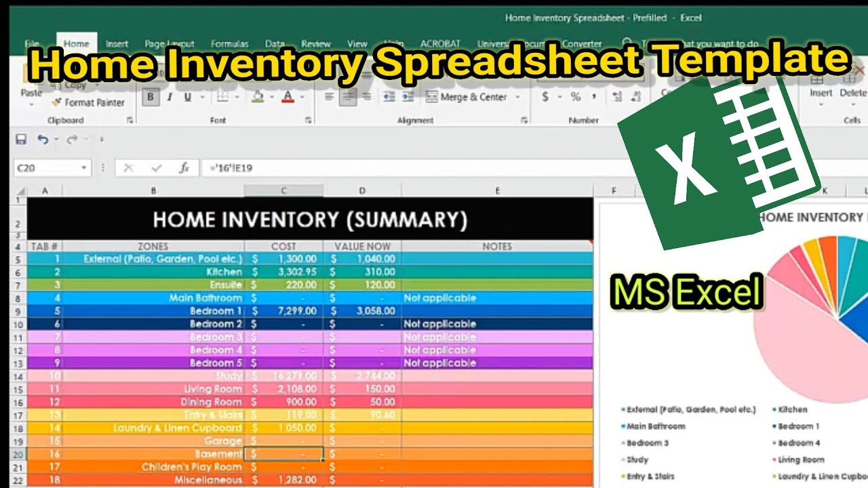Open the ACROBAT tab
The image size is (868, 488).
tap(440, 43)
